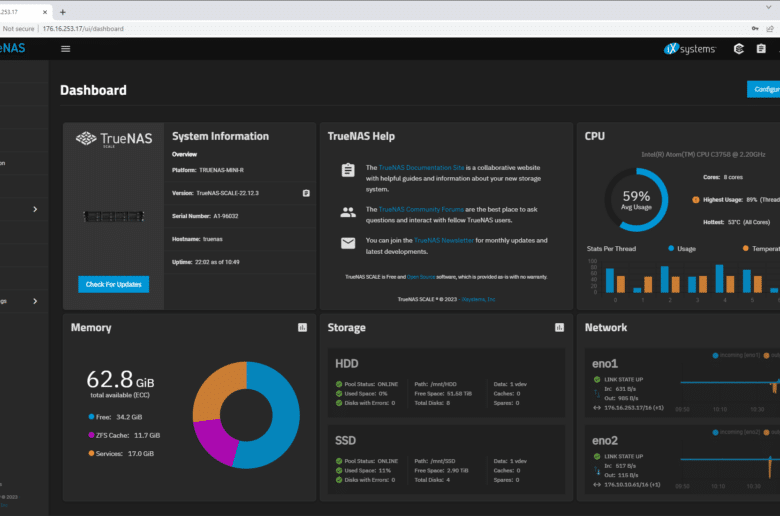Click the 'Platform: TRUENAS-MINI-R' text

pos(207,170)
